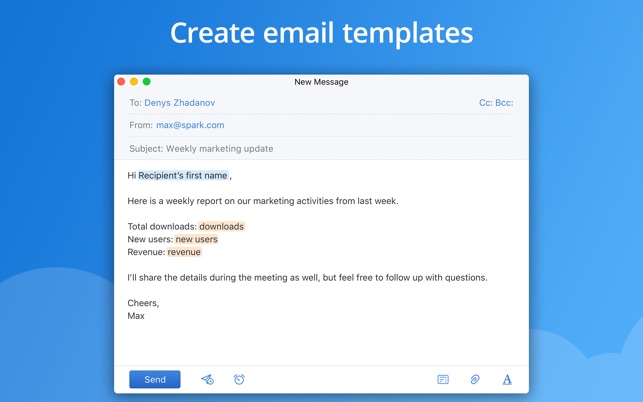Screen dimensions: 643x402
Task: Set a reminder with alarm clock icon
Action: click(239, 379)
